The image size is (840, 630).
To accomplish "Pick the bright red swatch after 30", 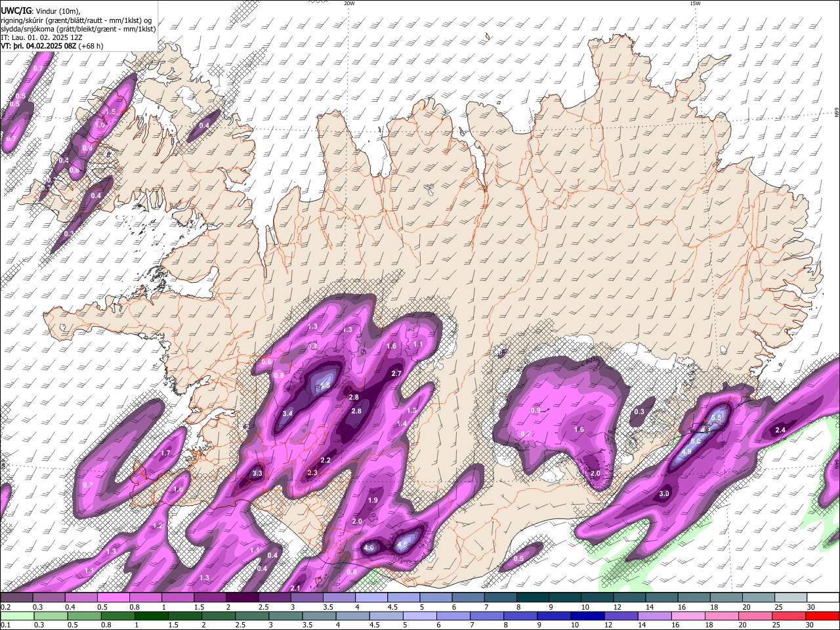I will click(x=822, y=616).
